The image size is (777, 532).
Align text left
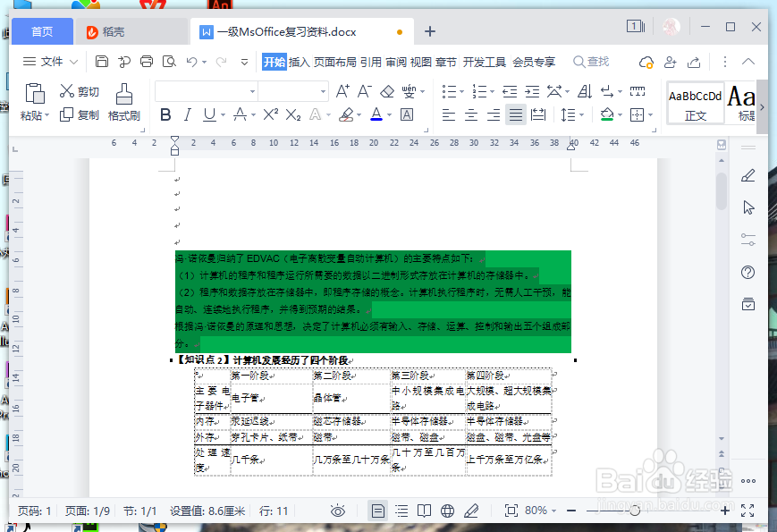(449, 115)
